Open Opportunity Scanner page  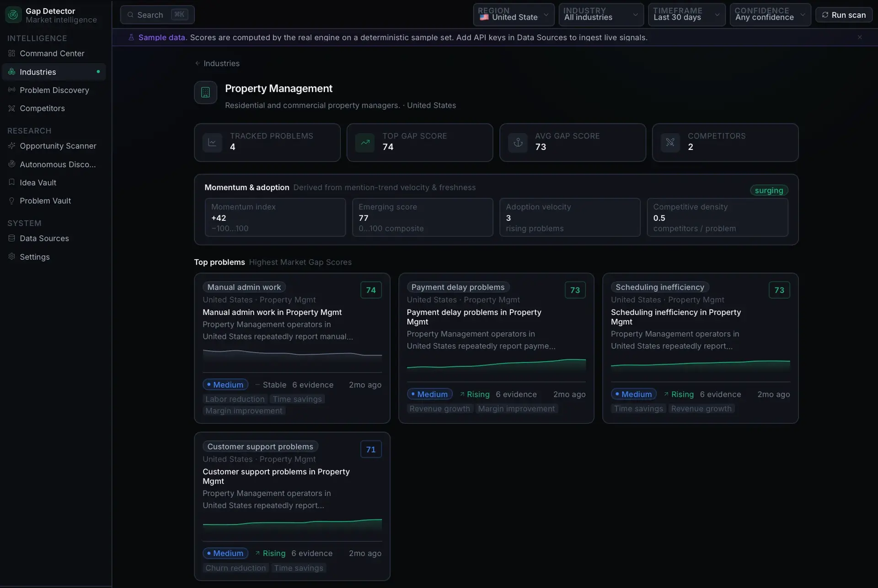(x=54, y=146)
